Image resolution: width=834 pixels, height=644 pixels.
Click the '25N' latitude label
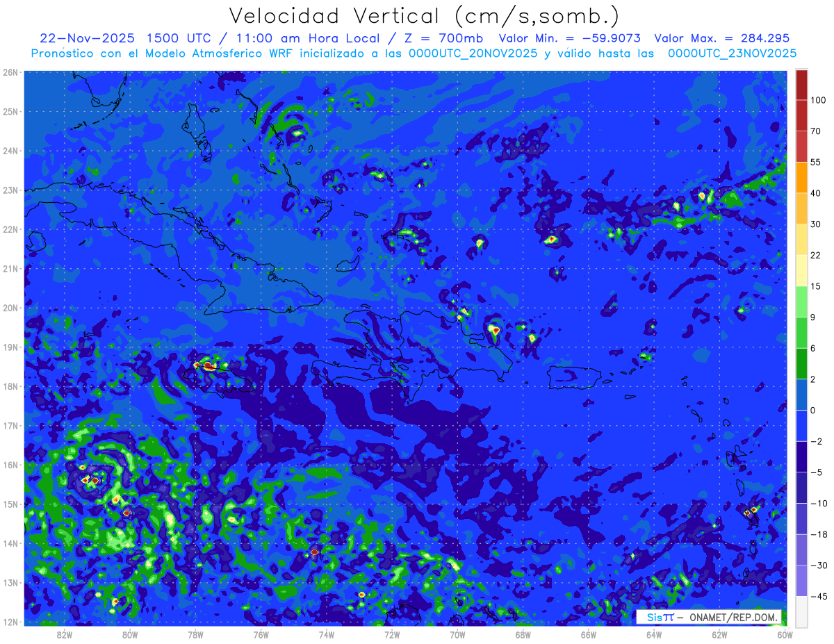[10, 111]
